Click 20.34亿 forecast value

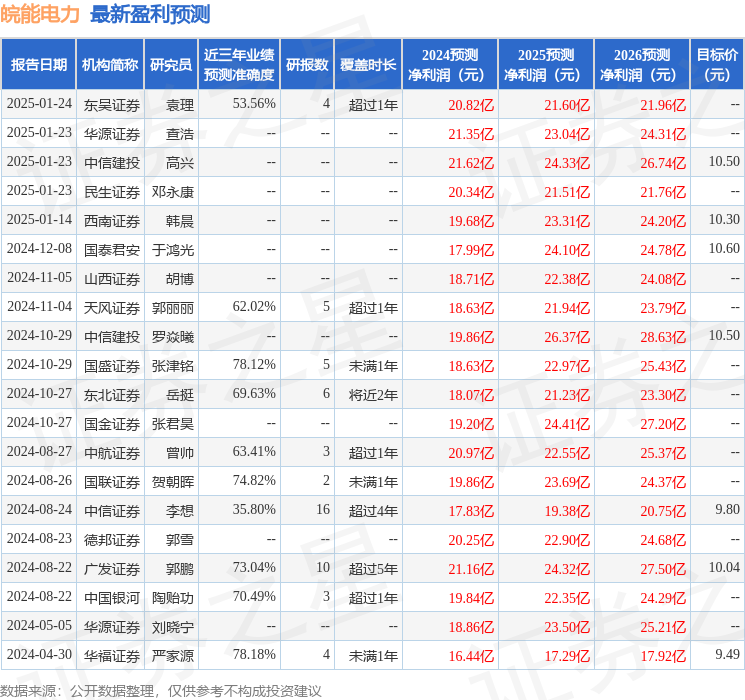[x=471, y=192]
